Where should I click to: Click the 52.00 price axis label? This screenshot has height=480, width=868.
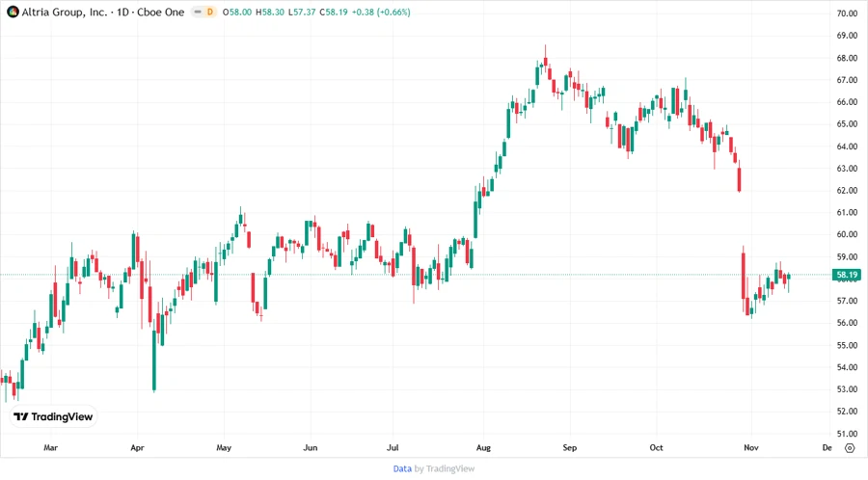pos(847,412)
